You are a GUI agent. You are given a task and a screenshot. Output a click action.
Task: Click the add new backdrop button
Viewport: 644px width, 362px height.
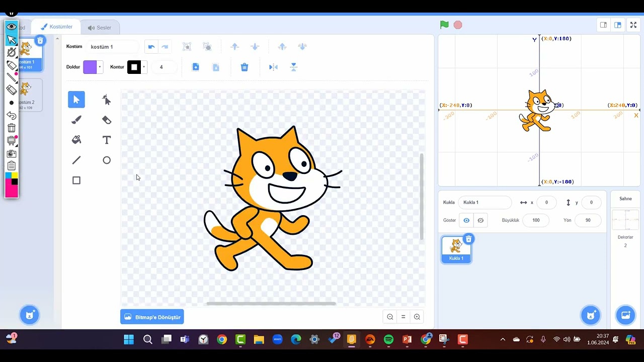tap(626, 315)
